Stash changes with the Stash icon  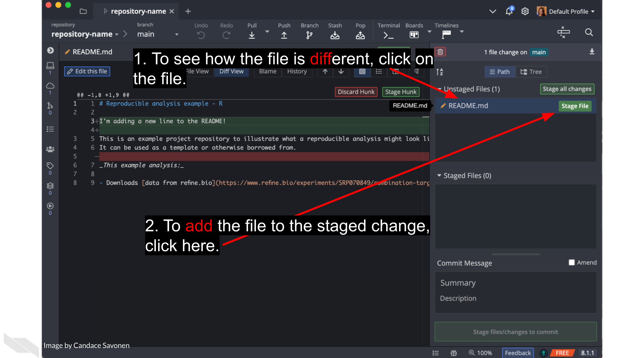[335, 35]
